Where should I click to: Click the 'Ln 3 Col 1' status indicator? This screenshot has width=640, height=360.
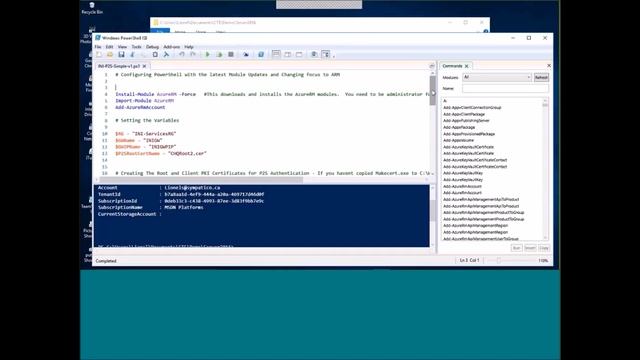click(x=469, y=260)
